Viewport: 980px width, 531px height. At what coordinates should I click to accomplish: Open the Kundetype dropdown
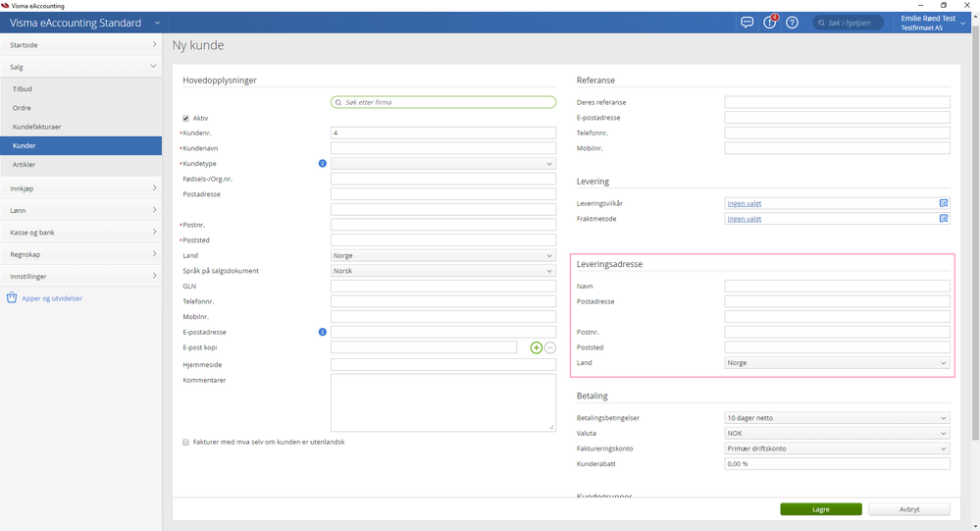[443, 163]
